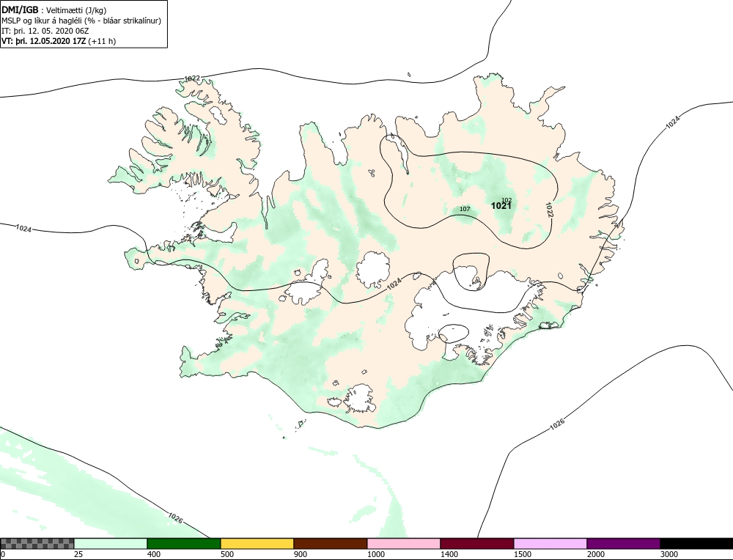This screenshot has height=560, width=733.
Task: Click the brown 900–1000 legend swatch
Action: pyautogui.click(x=331, y=543)
